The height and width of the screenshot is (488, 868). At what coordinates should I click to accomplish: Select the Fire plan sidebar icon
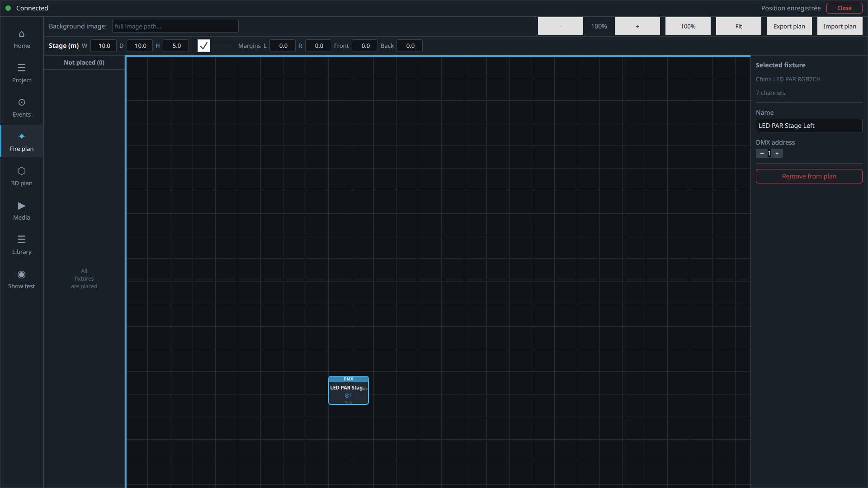point(22,141)
